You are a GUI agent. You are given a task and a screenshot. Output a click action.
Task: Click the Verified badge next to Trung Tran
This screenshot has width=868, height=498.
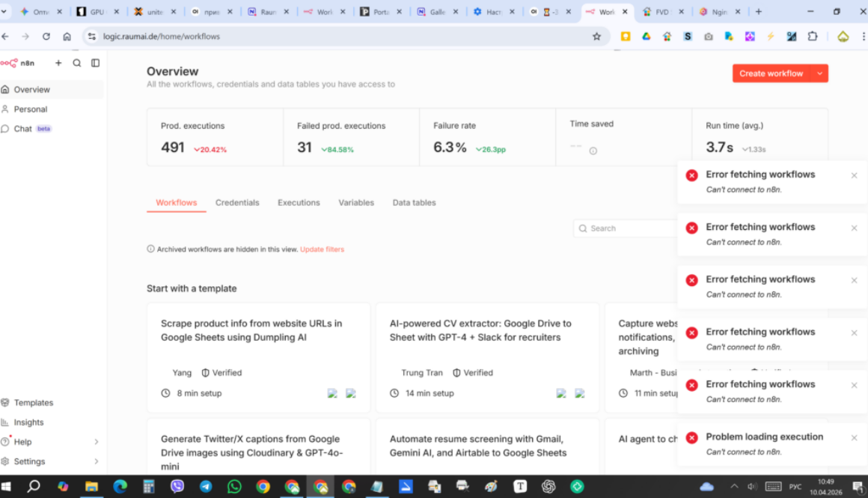tap(473, 373)
